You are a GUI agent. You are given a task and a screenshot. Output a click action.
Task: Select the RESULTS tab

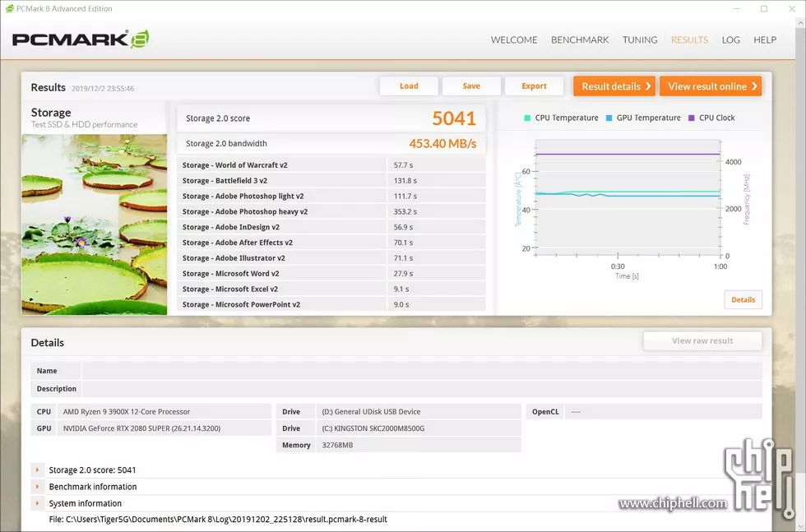689,39
